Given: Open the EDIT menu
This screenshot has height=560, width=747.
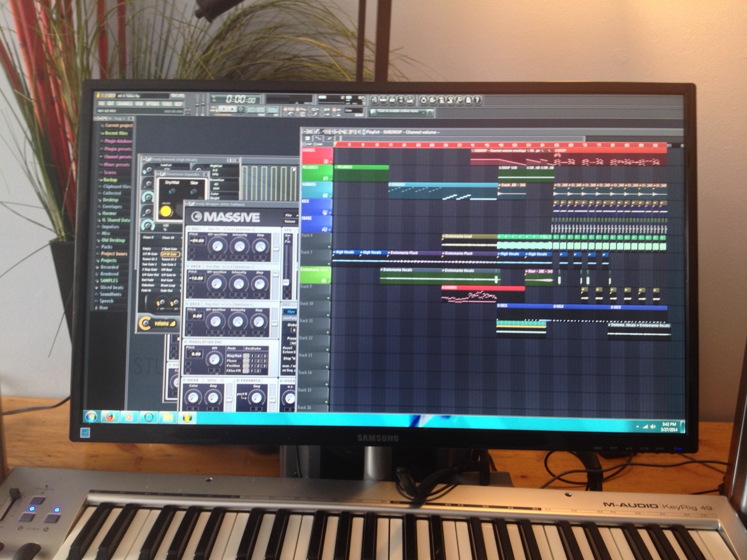Looking at the screenshot, I should coord(110,104).
